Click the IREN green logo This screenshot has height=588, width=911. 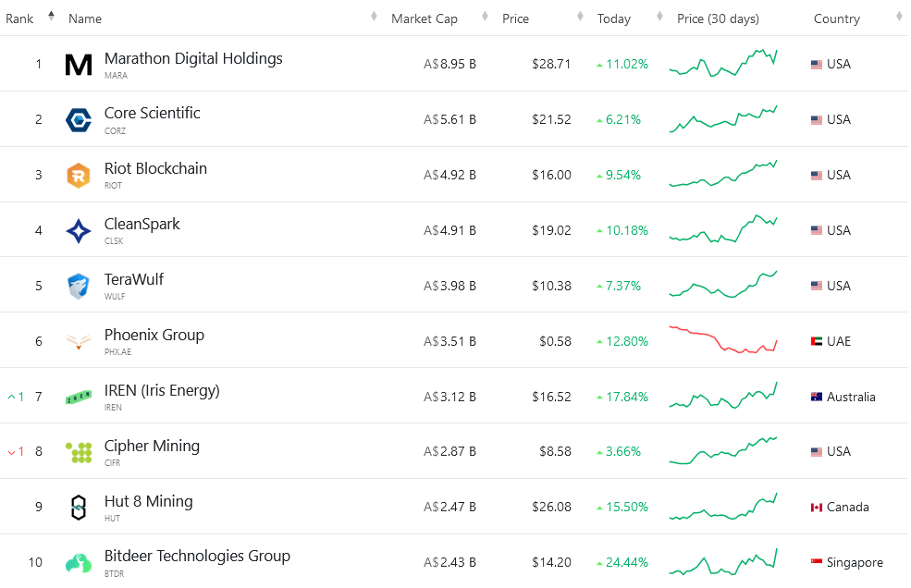click(x=79, y=398)
